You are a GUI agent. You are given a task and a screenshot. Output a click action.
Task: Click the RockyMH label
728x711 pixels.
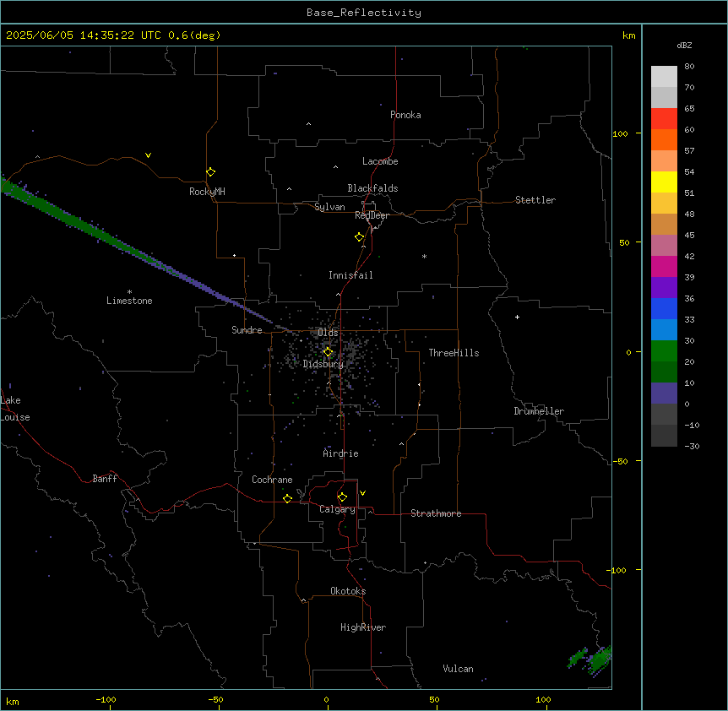coord(207,192)
